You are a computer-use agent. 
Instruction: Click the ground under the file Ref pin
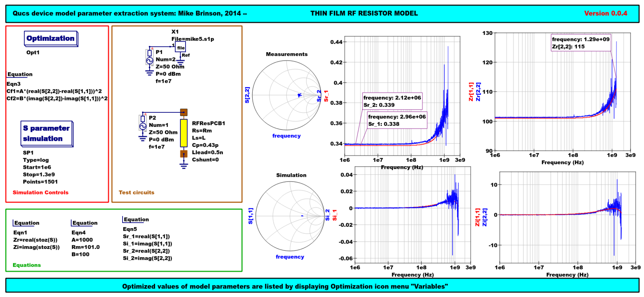[x=180, y=62]
